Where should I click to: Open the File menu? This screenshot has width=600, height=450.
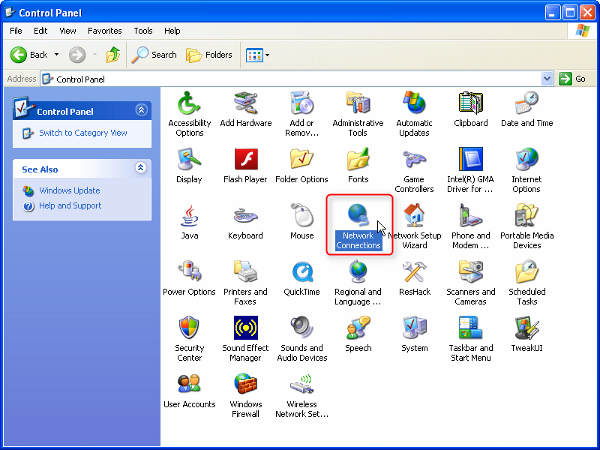(x=16, y=31)
